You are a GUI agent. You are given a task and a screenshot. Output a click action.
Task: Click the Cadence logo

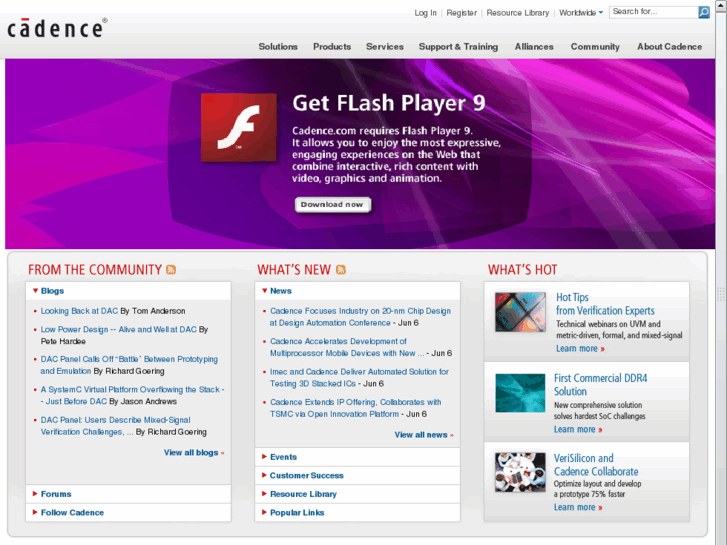pyautogui.click(x=57, y=29)
